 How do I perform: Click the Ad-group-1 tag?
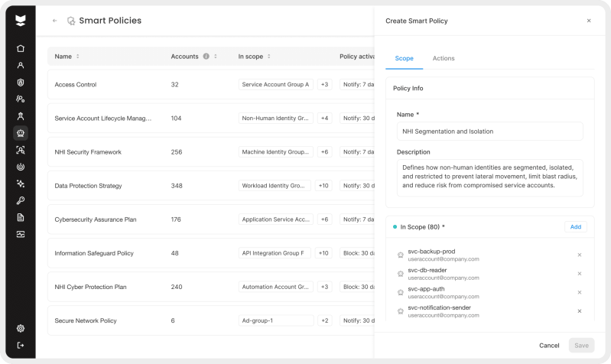[276, 320]
